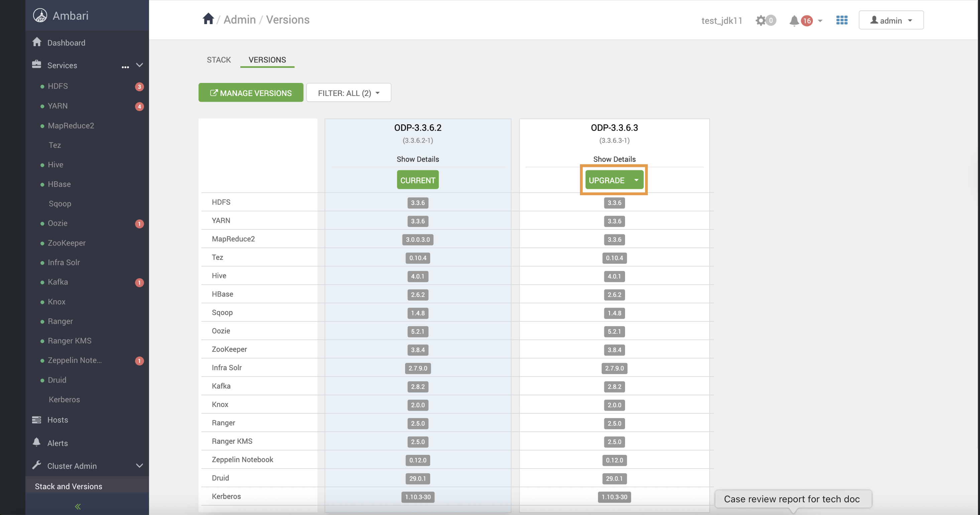Collapse the Cluster Admin section chevron
980x515 pixels.
pyautogui.click(x=140, y=466)
